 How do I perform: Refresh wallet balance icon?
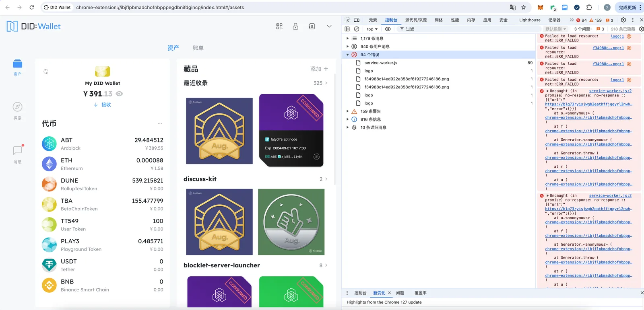pyautogui.click(x=46, y=72)
